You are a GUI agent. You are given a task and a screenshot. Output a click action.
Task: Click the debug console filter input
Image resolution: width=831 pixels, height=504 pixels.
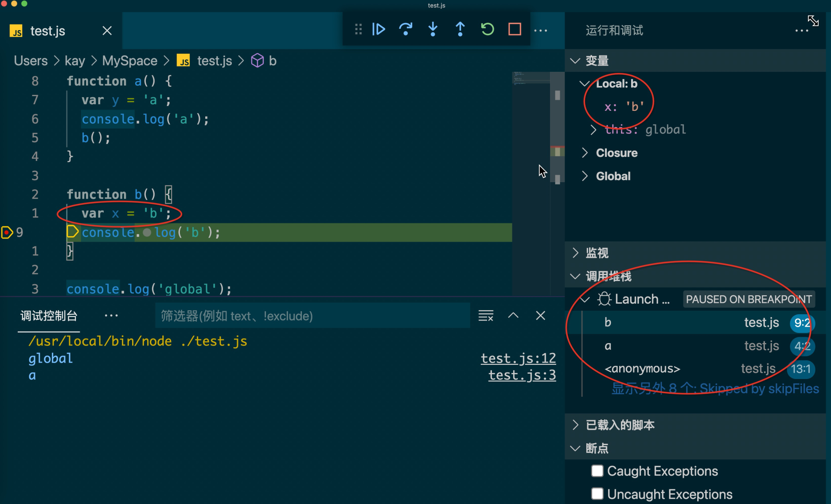pyautogui.click(x=312, y=316)
